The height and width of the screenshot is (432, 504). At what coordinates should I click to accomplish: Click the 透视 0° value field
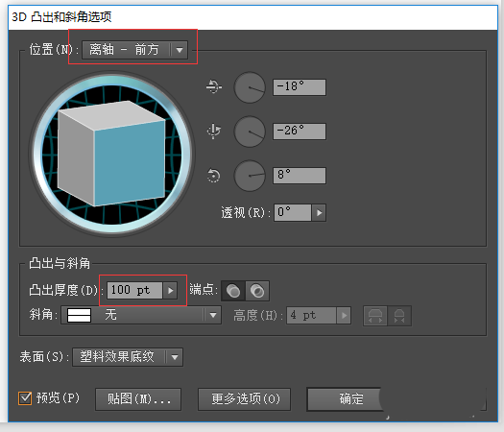pos(293,212)
